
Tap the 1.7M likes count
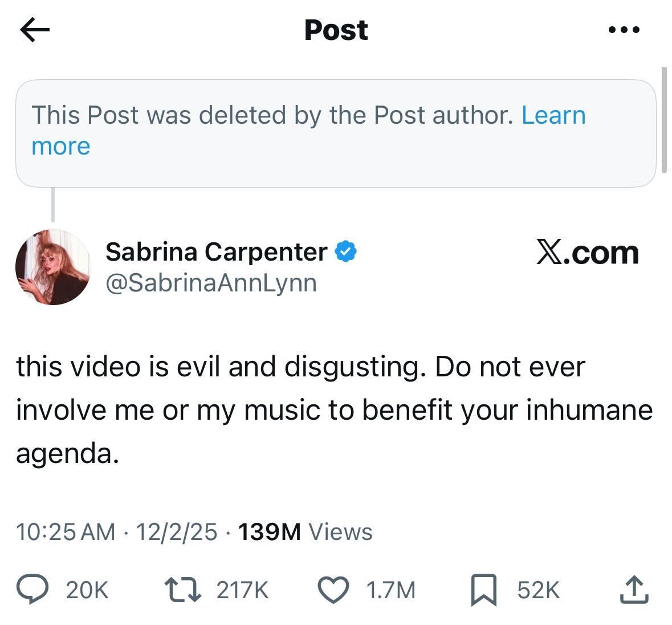point(390,590)
